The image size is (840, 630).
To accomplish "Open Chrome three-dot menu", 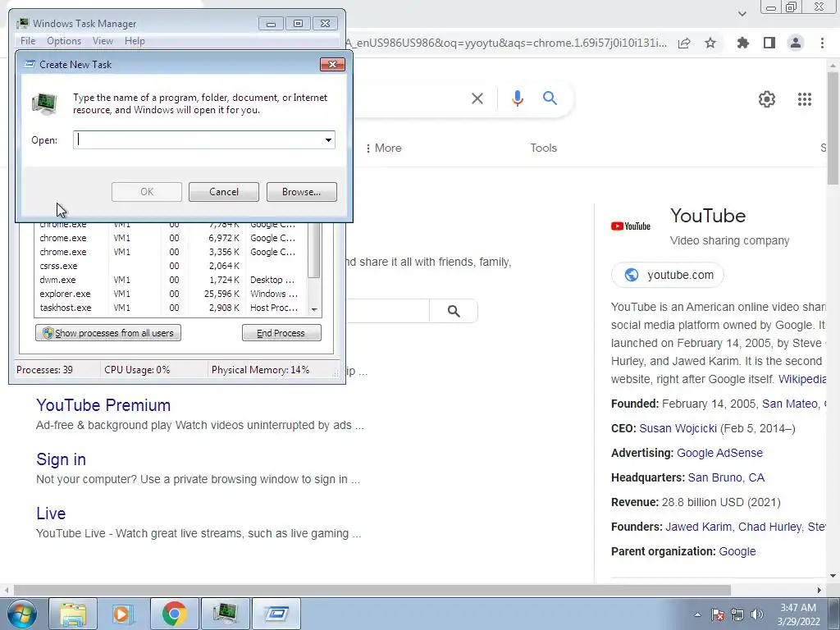I will [822, 43].
